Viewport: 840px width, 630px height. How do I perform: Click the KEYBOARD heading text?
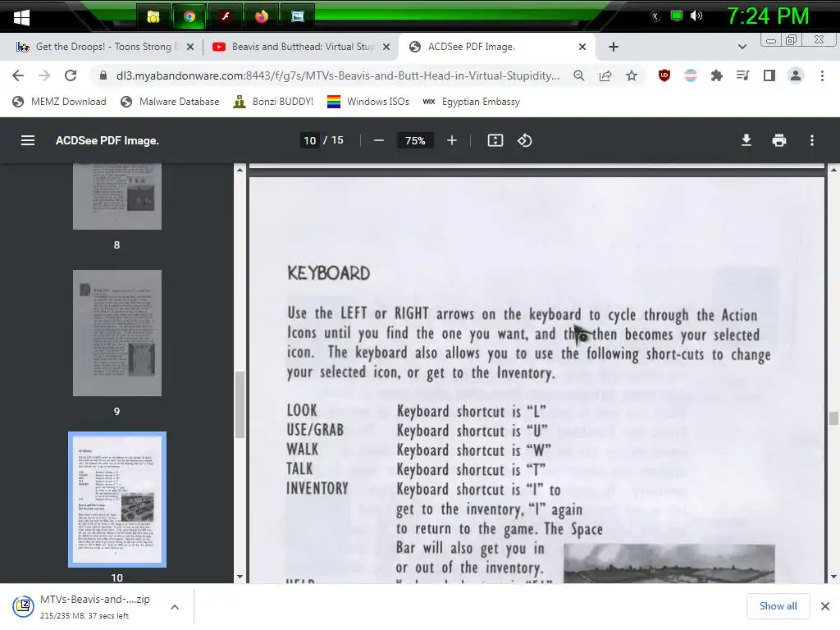pyautogui.click(x=328, y=273)
